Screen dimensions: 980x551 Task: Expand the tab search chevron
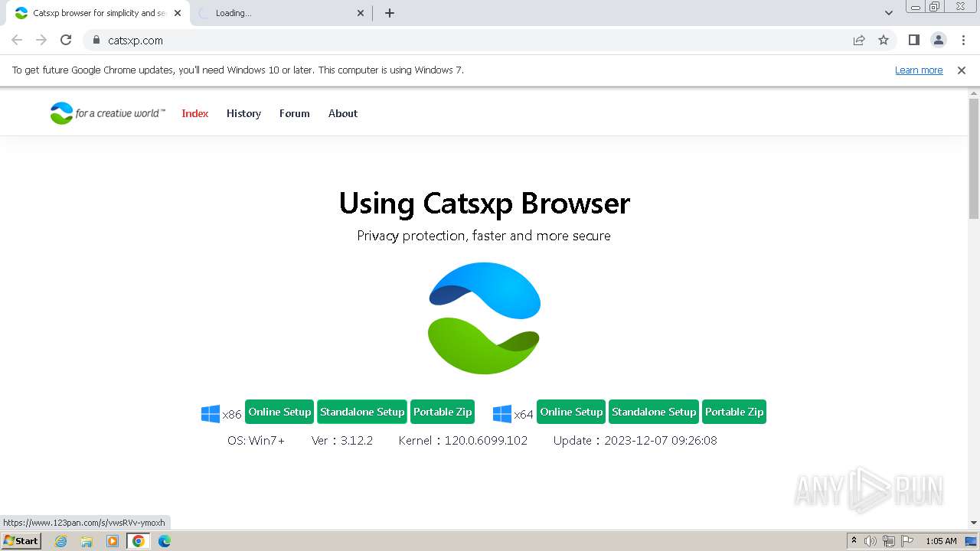(x=889, y=13)
